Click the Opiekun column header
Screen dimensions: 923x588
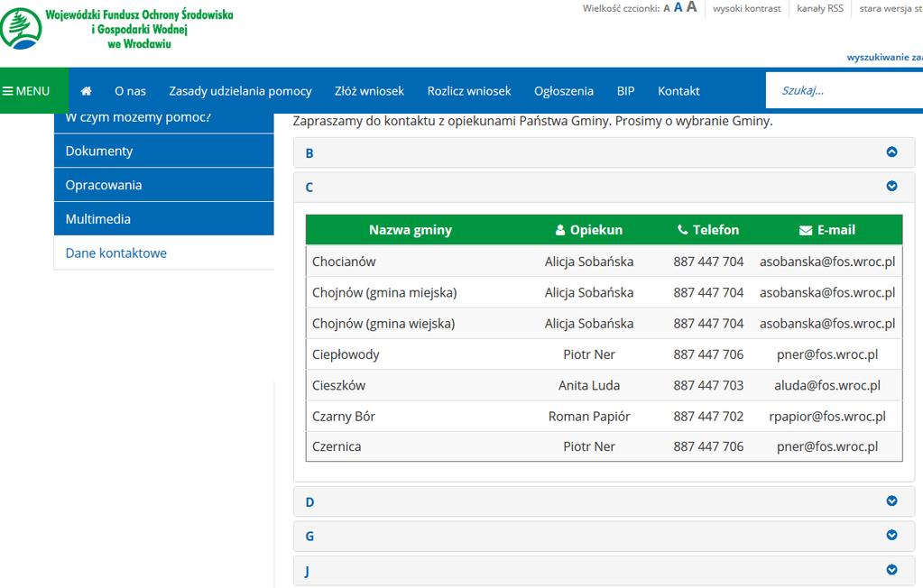589,230
